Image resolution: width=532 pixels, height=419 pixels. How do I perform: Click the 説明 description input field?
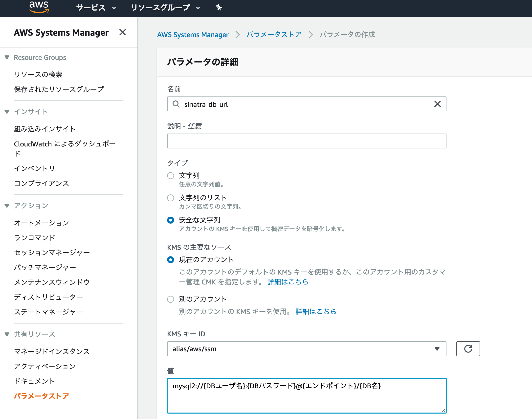tap(307, 141)
